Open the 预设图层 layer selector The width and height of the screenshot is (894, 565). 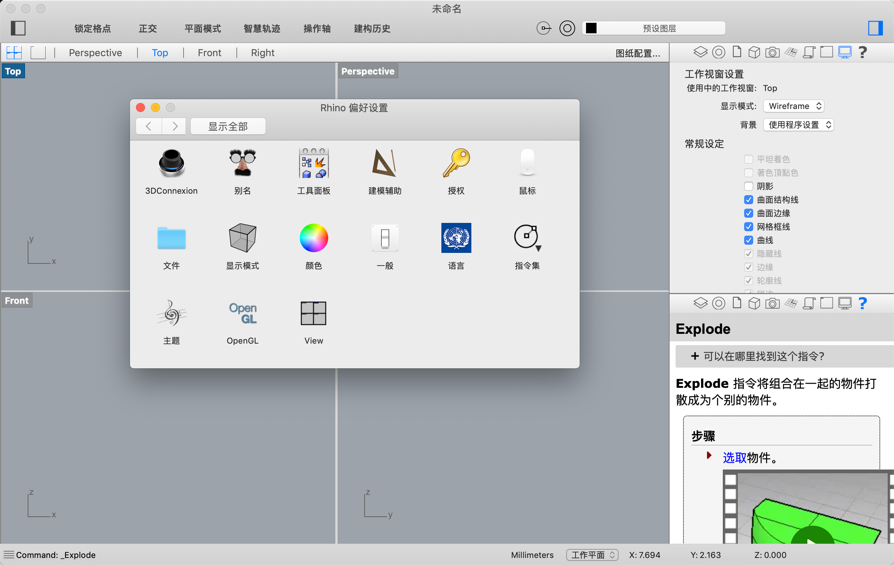[653, 28]
